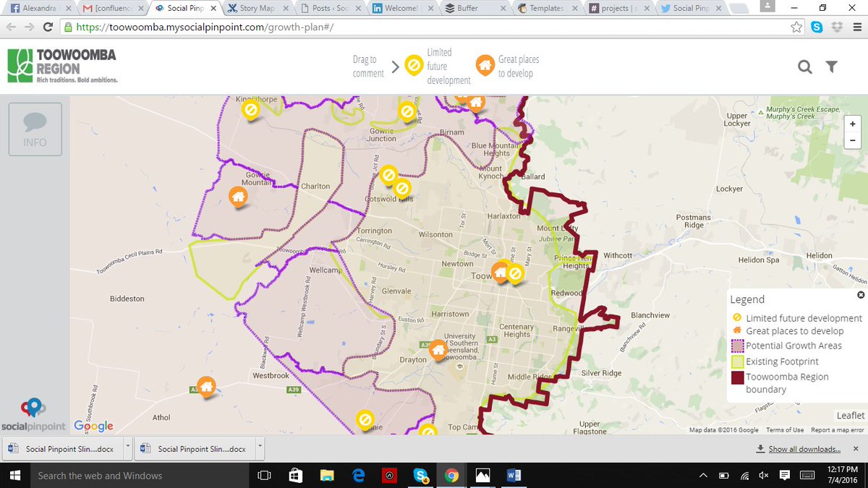Click the yellow pin in central Toowoomba

[515, 274]
